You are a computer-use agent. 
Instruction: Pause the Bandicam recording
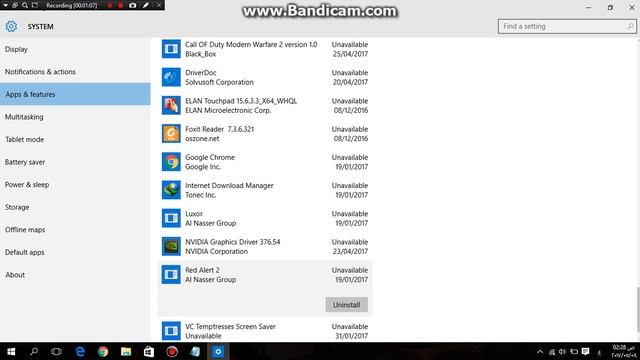pos(110,5)
